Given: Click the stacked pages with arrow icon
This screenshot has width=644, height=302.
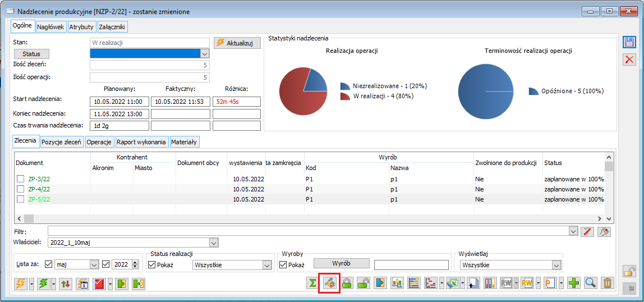Looking at the screenshot, I should (474, 283).
